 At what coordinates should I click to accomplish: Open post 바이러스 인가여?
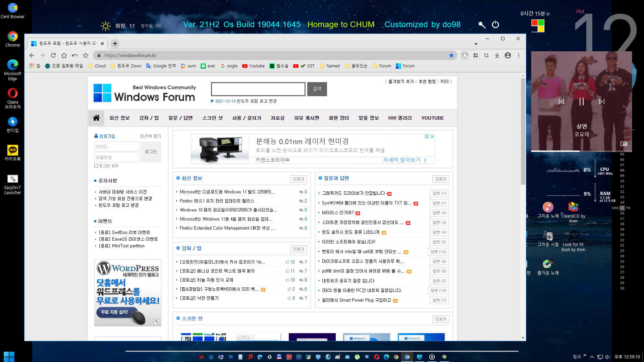click(338, 213)
